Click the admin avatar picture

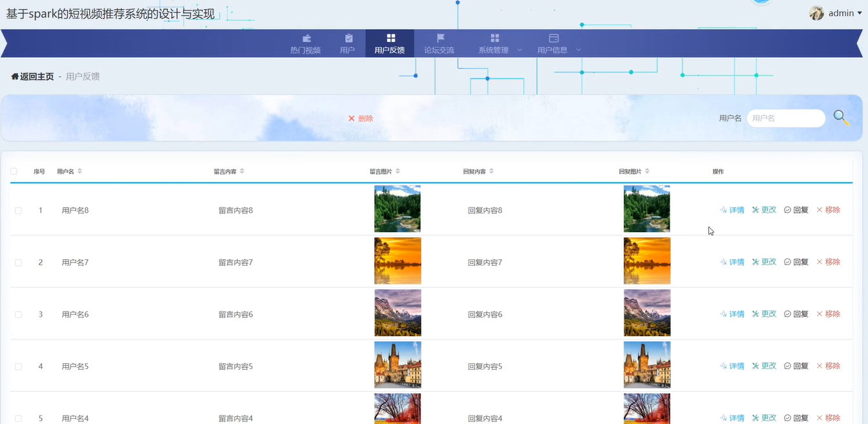(816, 13)
